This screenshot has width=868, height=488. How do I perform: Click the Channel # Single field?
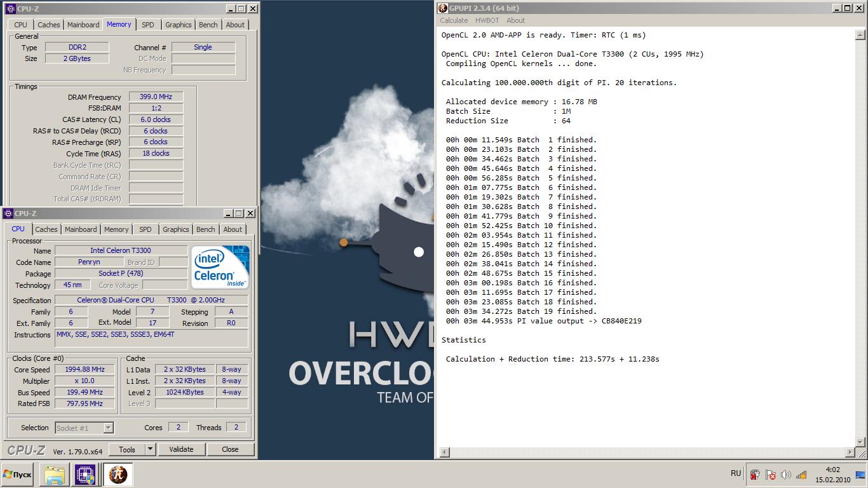[203, 47]
